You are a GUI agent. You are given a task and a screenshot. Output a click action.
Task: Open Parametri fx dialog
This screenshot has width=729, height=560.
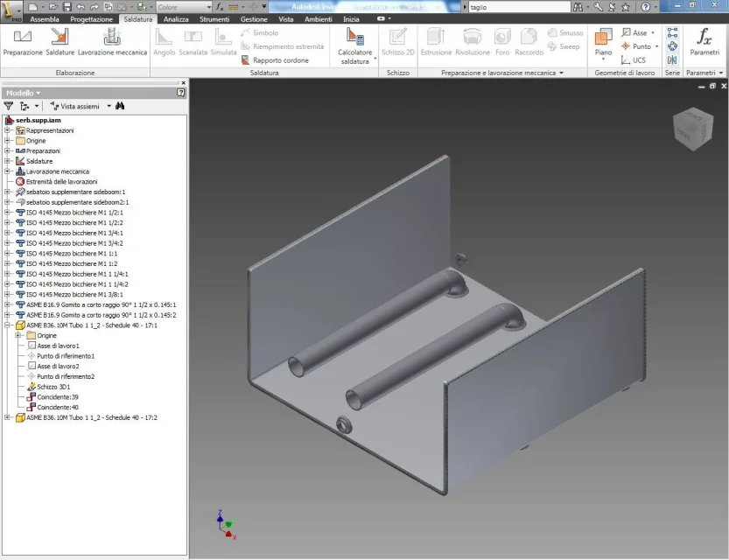coord(704,42)
